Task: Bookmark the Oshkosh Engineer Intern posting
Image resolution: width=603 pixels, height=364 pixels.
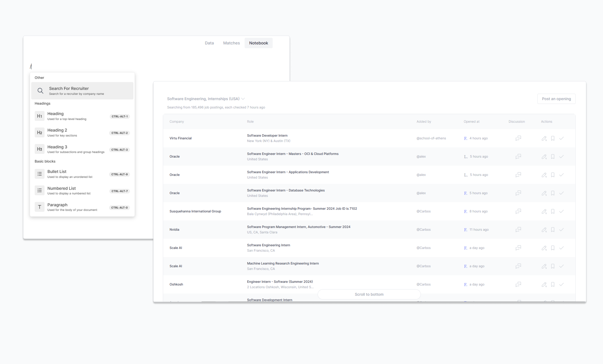Action: (x=553, y=284)
